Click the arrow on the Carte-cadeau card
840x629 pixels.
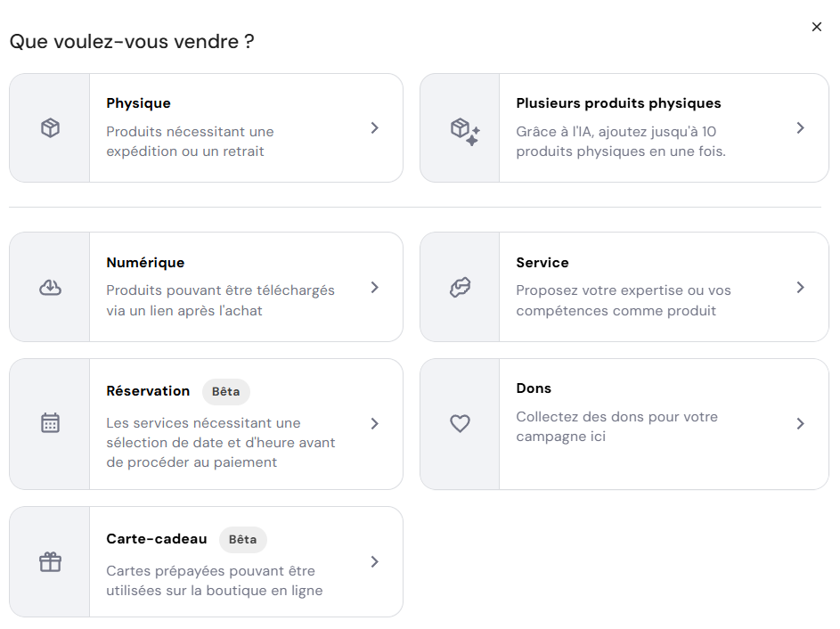(375, 561)
